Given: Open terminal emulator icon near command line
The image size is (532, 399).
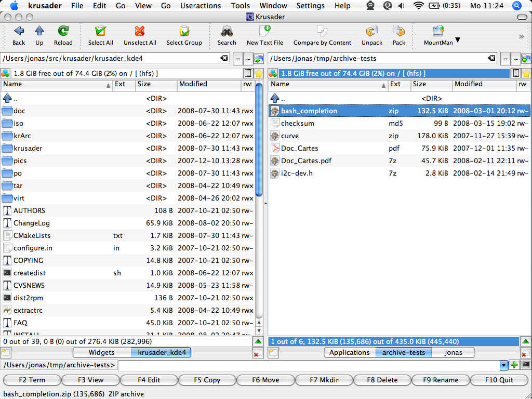Looking at the screenshot, I should tap(526, 365).
